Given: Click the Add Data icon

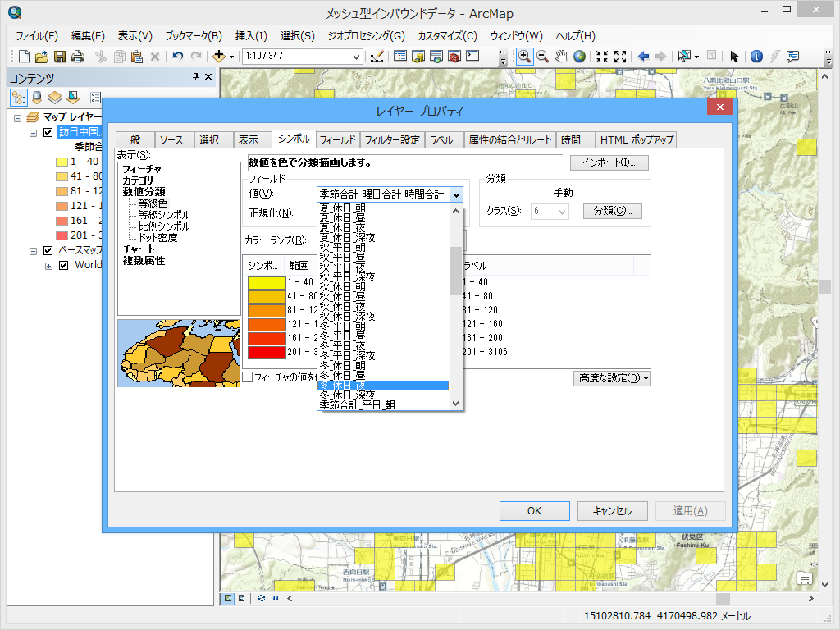Looking at the screenshot, I should tap(218, 57).
